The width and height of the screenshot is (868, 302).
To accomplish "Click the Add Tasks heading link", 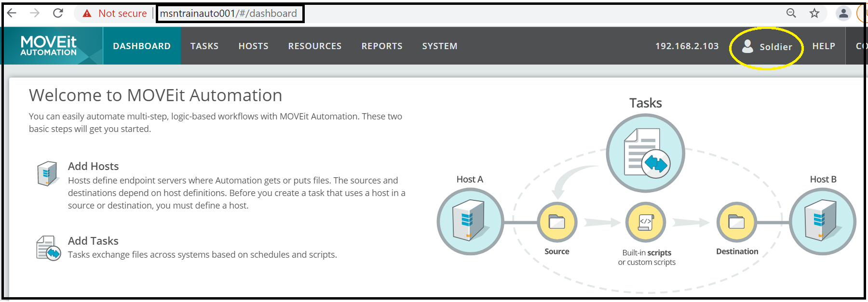I will click(93, 241).
